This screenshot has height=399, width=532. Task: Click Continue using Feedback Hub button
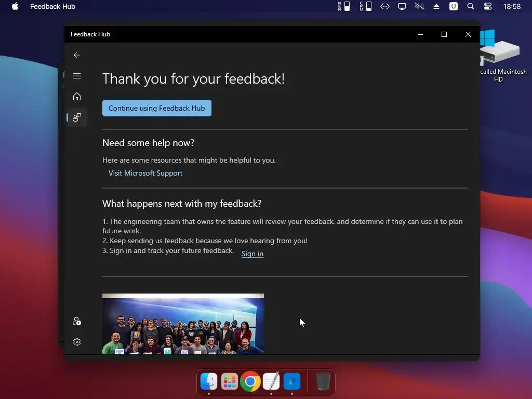pos(157,108)
